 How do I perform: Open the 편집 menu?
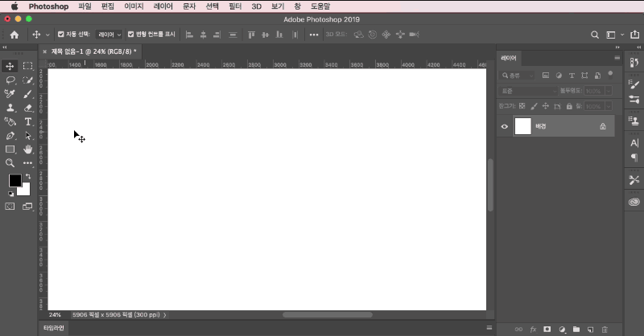point(108,6)
